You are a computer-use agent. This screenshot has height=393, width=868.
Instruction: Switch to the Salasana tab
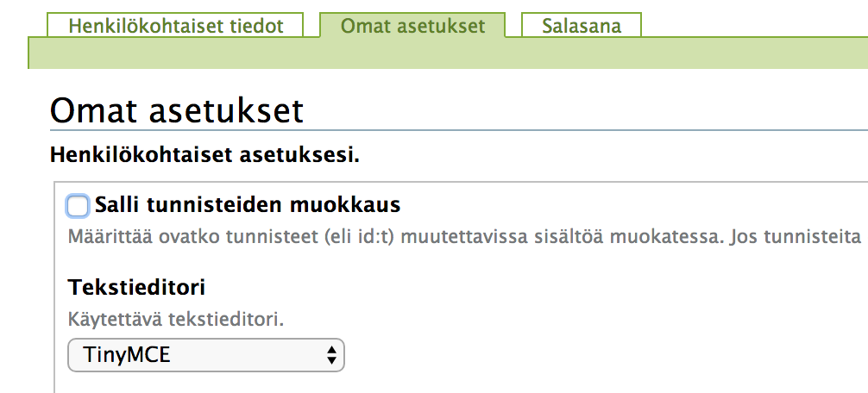click(582, 26)
